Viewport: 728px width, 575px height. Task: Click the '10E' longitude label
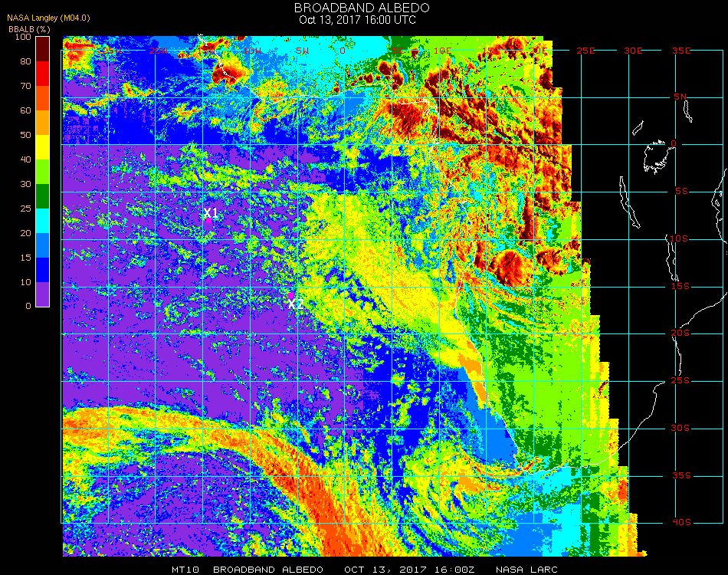coord(442,51)
